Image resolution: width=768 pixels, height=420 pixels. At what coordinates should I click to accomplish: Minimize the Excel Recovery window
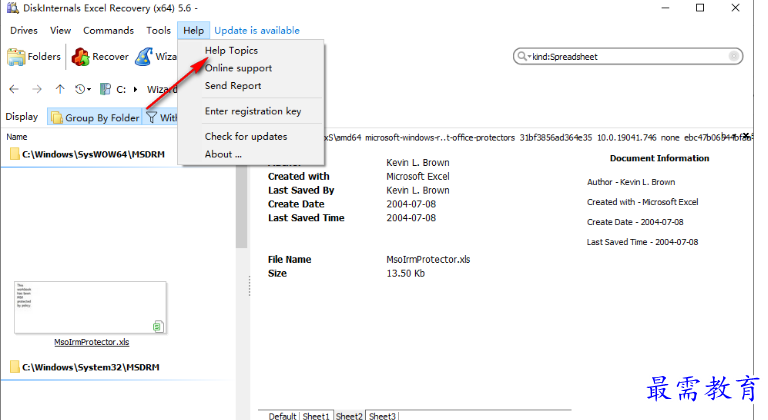click(x=665, y=8)
